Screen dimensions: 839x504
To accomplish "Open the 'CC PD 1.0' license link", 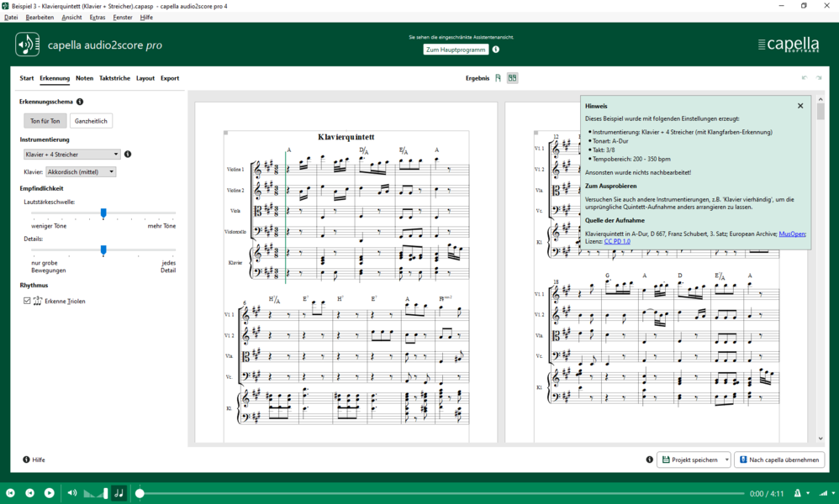I will point(617,241).
